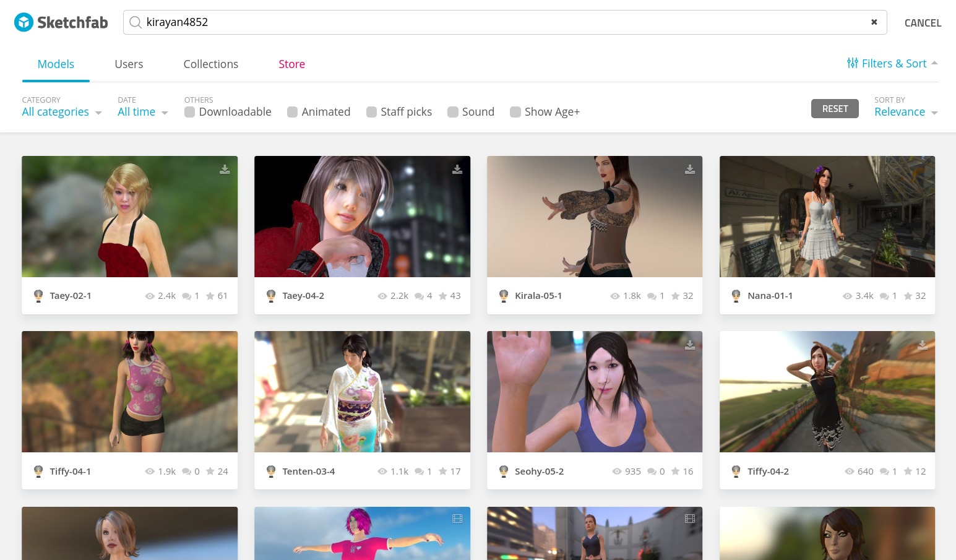Click the RESET filters button
This screenshot has height=560, width=956.
click(835, 109)
